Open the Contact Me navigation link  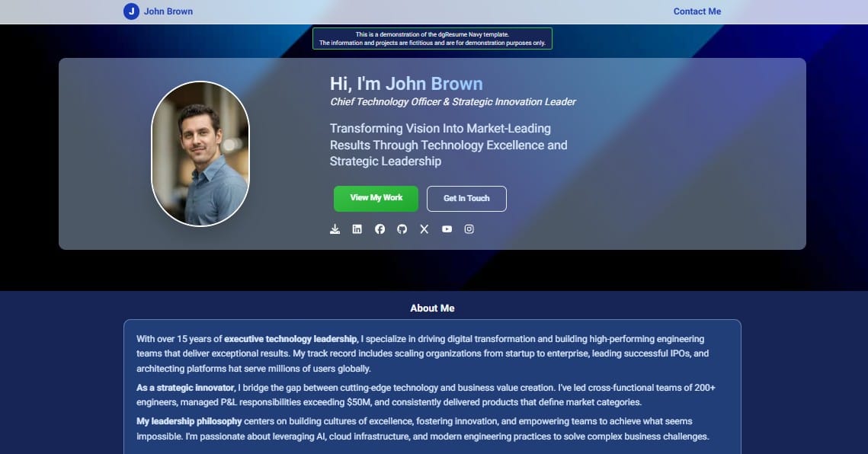[x=697, y=11]
